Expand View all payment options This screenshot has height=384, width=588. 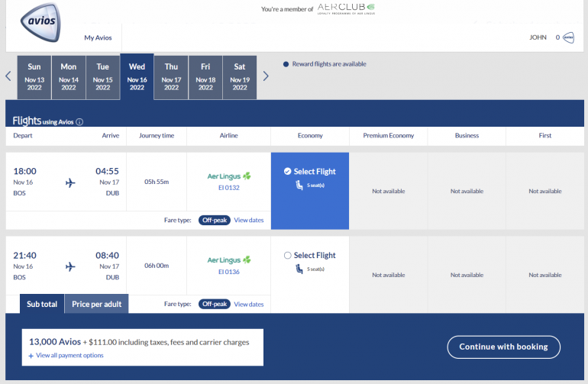point(66,355)
